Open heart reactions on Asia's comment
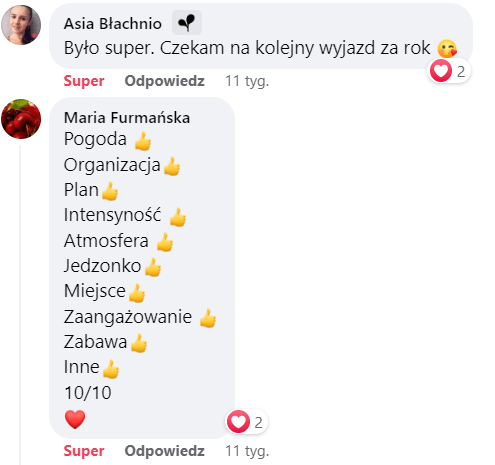This screenshot has width=495, height=465. [x=448, y=71]
